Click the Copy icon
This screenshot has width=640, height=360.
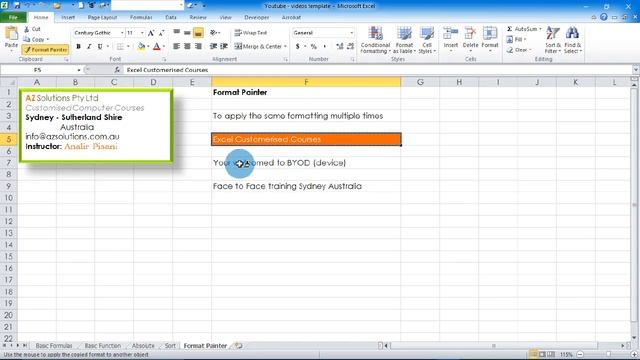pyautogui.click(x=27, y=39)
